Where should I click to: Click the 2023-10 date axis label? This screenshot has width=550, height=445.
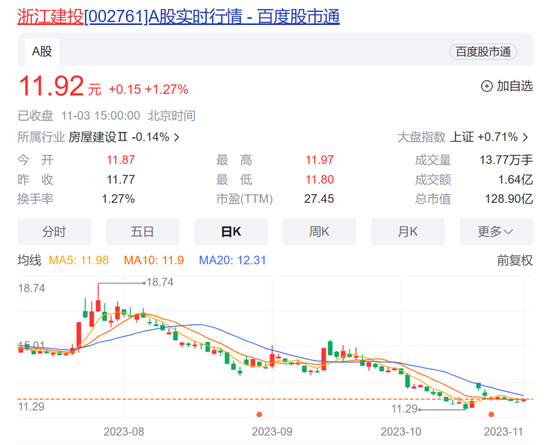pos(401,432)
